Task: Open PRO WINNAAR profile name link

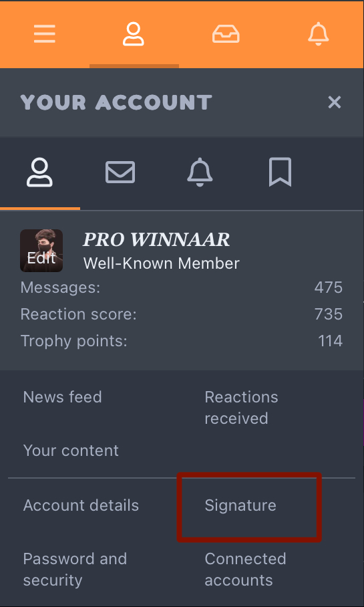Action: coord(156,239)
